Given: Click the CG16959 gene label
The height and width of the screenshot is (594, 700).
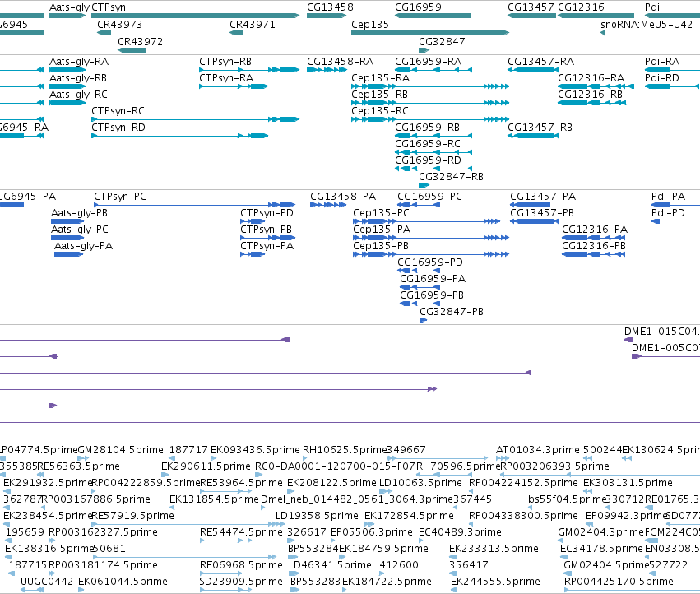Looking at the screenshot, I should coord(418,7).
